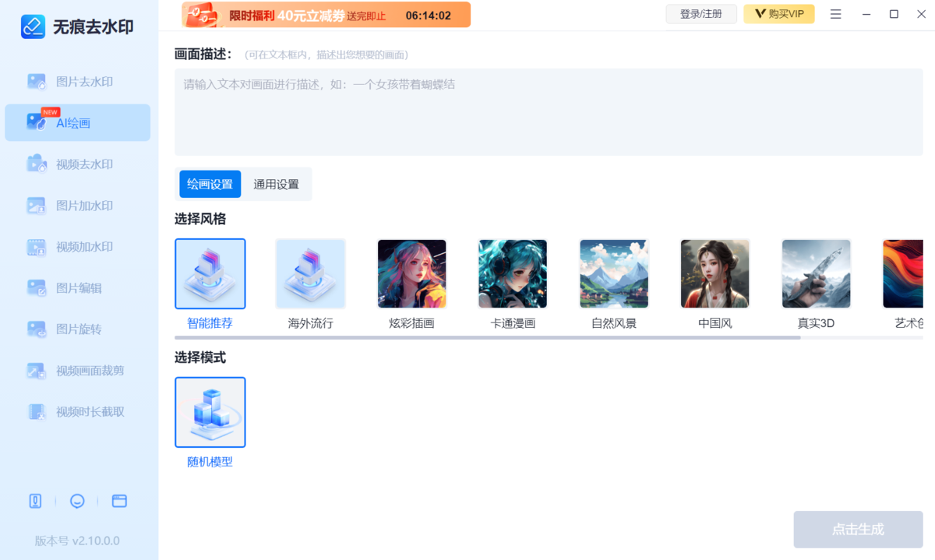Image resolution: width=935 pixels, height=560 pixels.
Task: Select the 绘画设置 tab
Action: (x=210, y=184)
